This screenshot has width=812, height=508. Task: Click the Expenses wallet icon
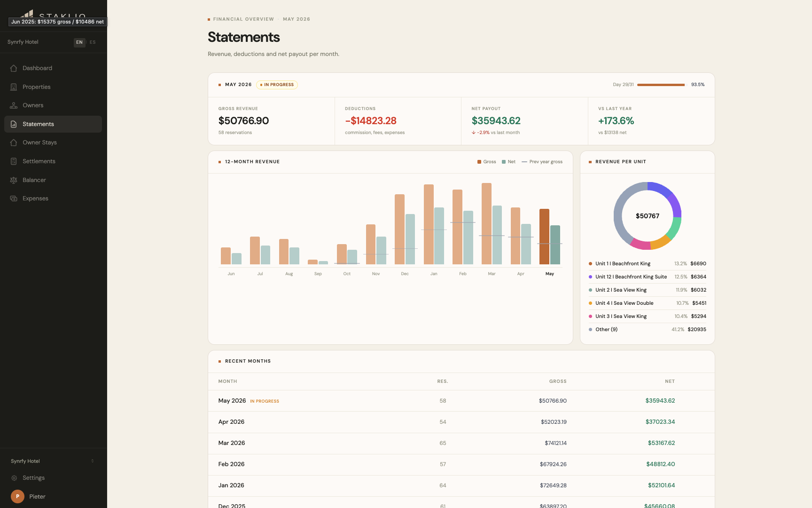(x=14, y=198)
